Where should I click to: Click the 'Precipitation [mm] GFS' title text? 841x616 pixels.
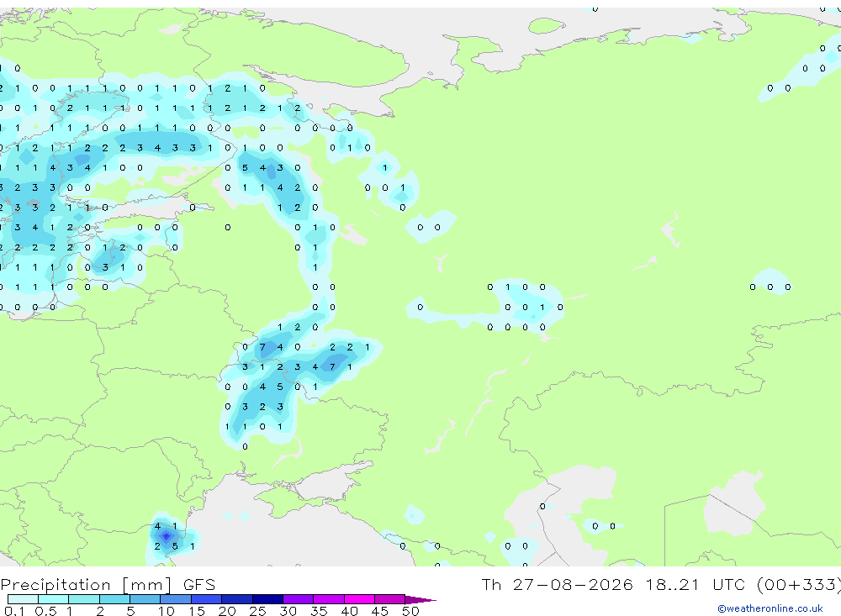pyautogui.click(x=108, y=585)
